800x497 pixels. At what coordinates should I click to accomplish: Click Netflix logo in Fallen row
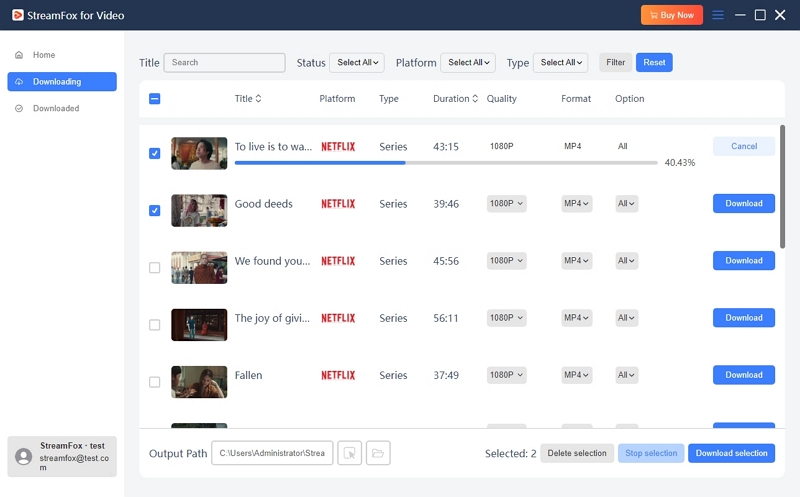pos(338,375)
